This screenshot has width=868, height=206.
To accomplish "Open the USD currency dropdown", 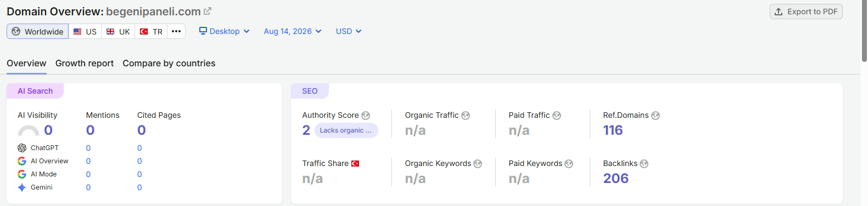I will (x=349, y=31).
